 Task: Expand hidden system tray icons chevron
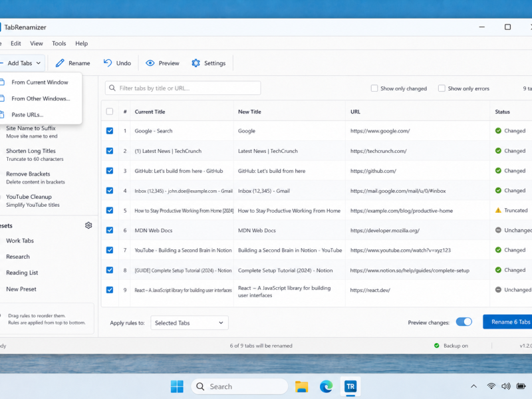coord(473,386)
